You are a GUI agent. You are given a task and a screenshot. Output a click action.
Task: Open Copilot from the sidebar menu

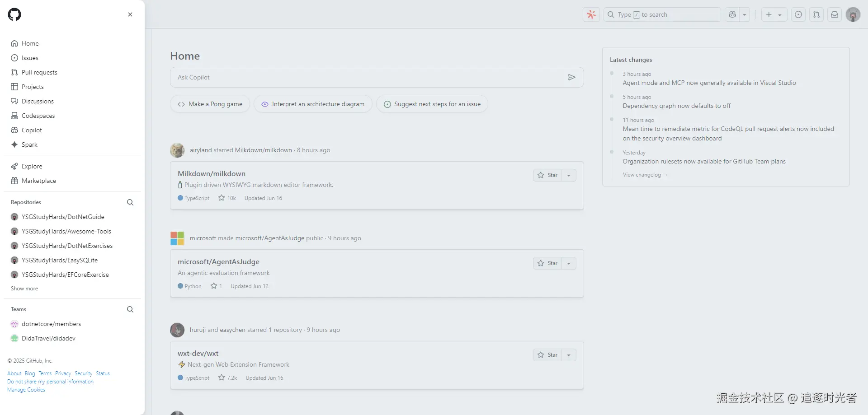pyautogui.click(x=72, y=130)
